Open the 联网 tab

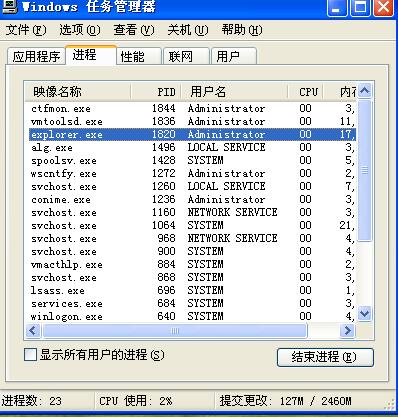pos(186,56)
